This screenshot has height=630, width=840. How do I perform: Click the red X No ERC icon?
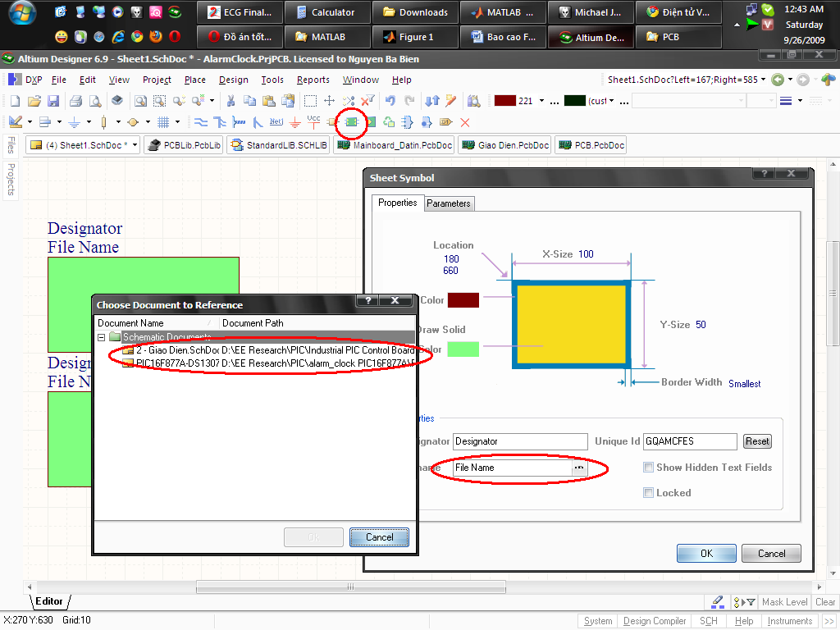click(x=465, y=122)
